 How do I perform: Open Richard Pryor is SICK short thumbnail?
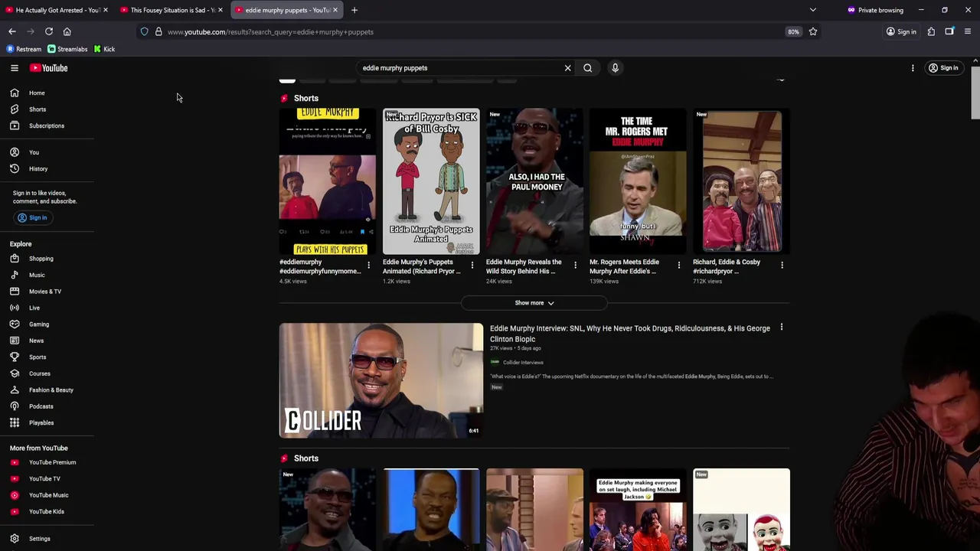point(431,181)
